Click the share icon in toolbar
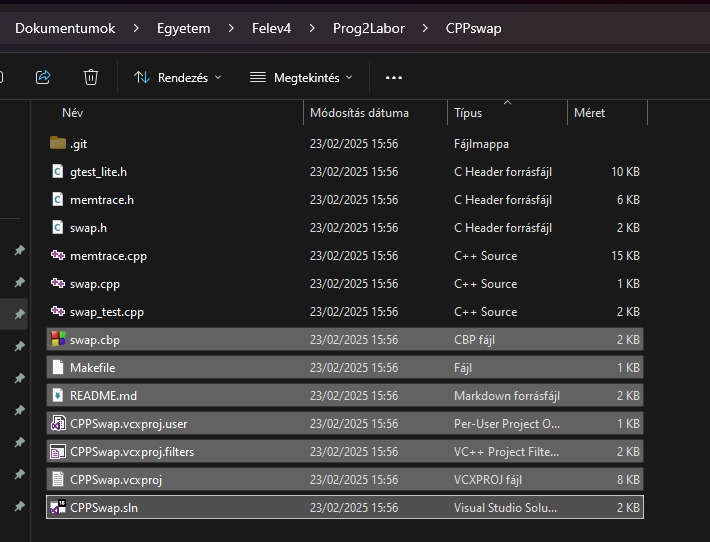The width and height of the screenshot is (710, 542). tap(43, 77)
